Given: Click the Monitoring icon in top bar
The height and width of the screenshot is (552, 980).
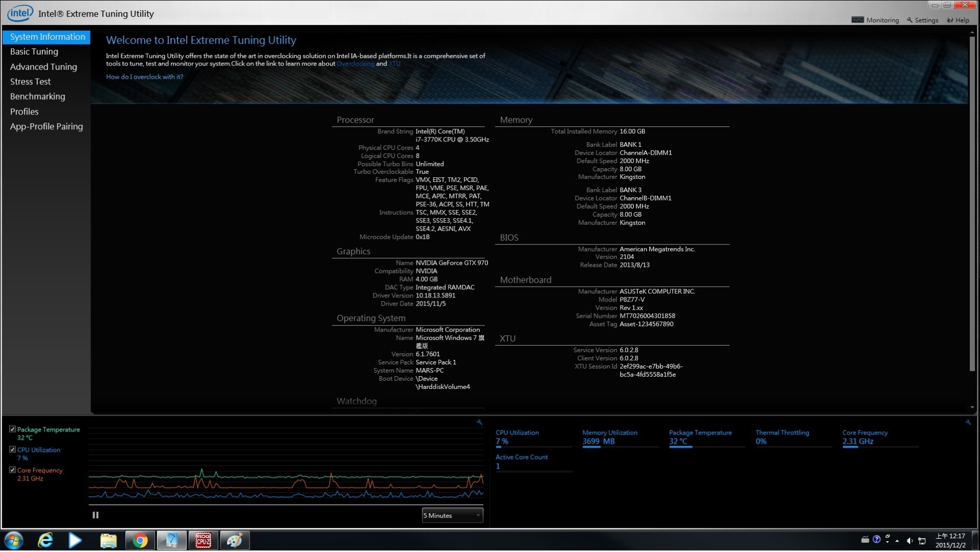Looking at the screenshot, I should point(857,20).
